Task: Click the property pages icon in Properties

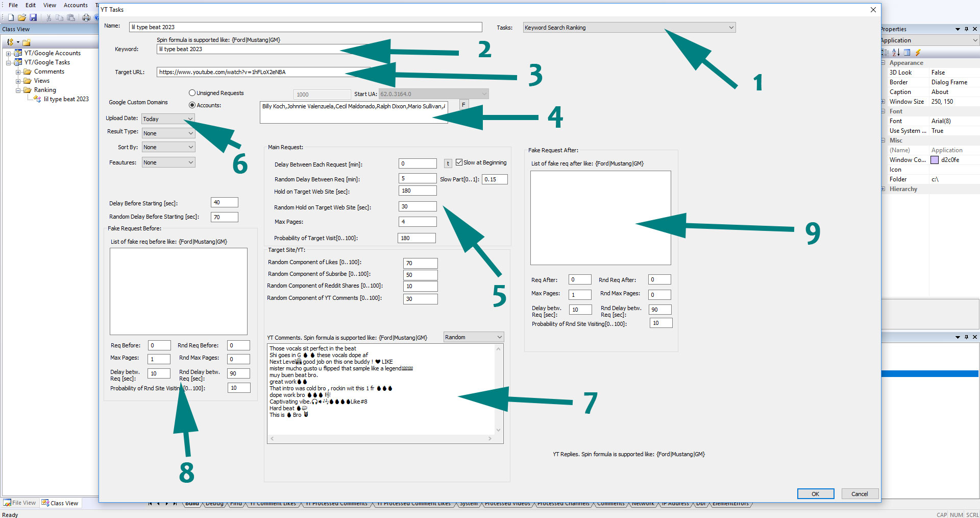Action: click(907, 53)
